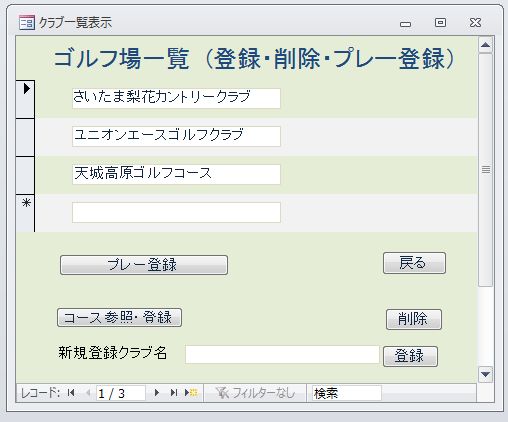Click the 検索 search box

[347, 393]
